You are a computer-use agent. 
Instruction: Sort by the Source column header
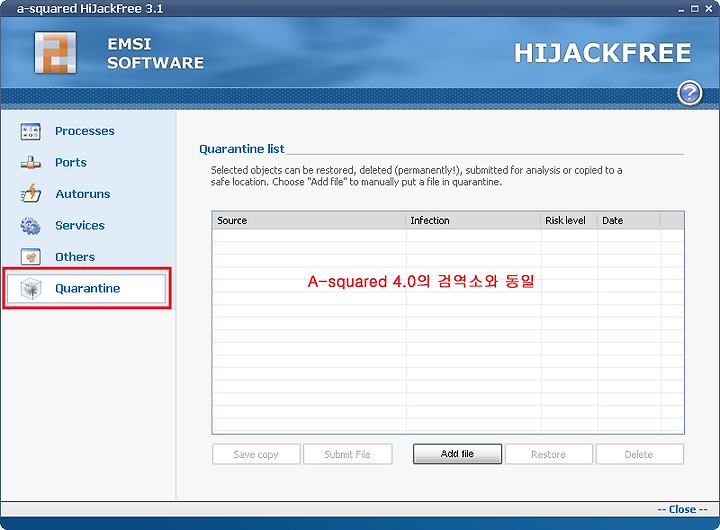tap(309, 220)
